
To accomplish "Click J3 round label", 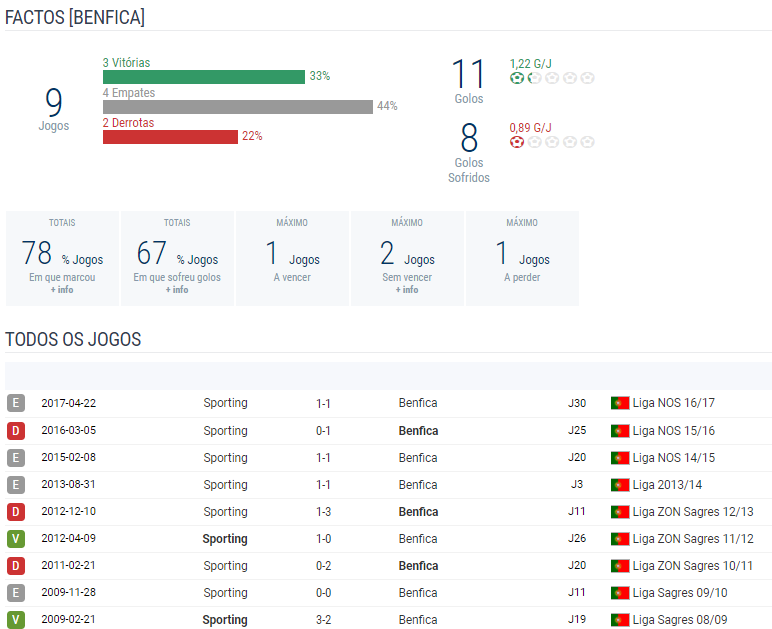I will click(577, 484).
